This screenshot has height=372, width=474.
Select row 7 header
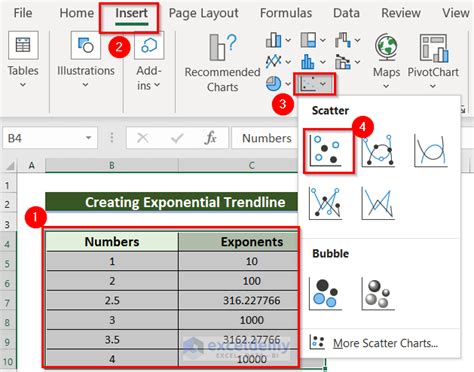click(7, 303)
